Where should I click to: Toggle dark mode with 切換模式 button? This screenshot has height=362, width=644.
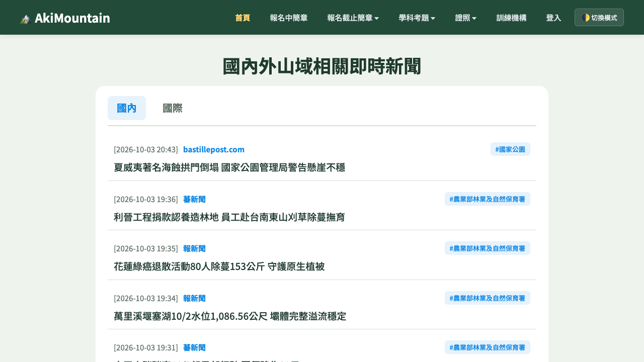[599, 18]
